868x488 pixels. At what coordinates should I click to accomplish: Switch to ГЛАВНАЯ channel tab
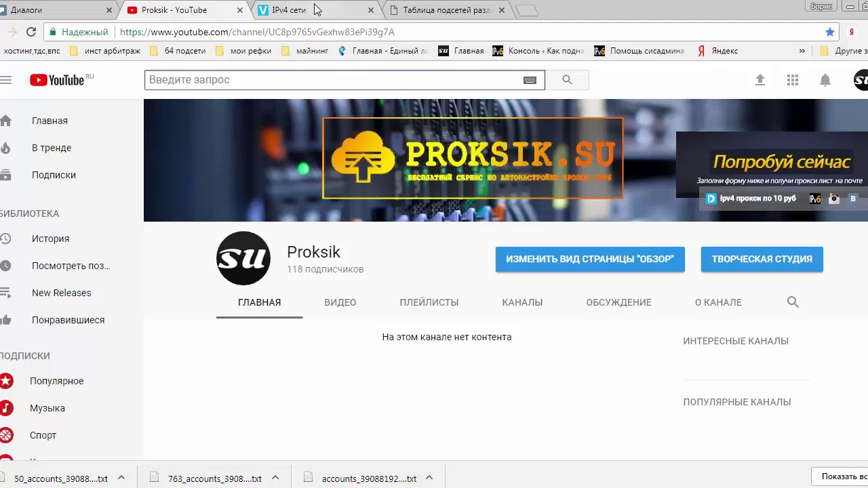point(259,302)
